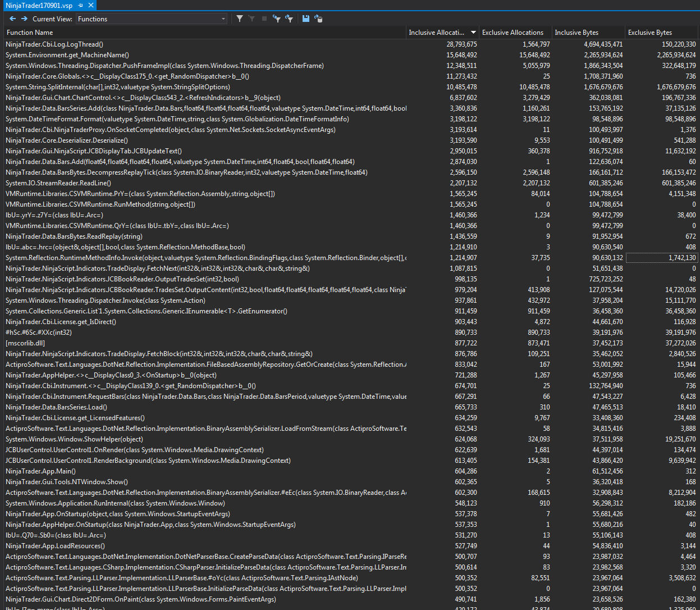Select the NinjaTrader.Data.BarsSeries.Add row
Screen dimensions: 700x610
click(350, 108)
